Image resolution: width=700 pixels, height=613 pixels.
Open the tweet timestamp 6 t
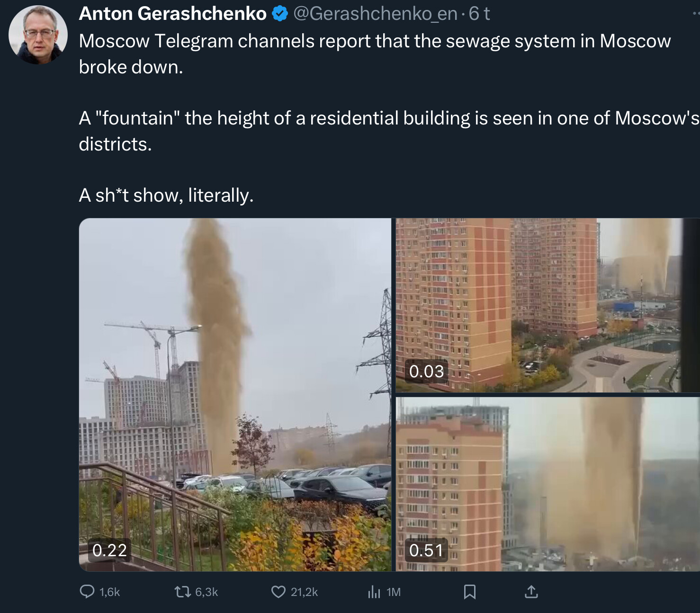[x=479, y=14]
